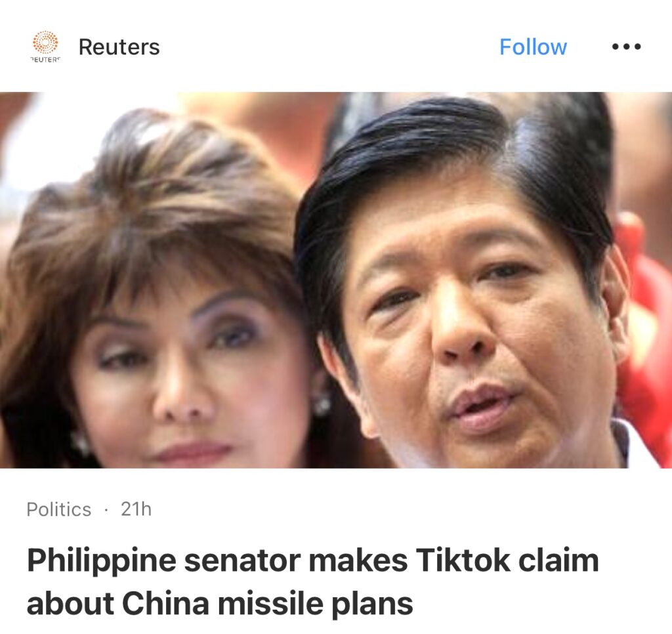Click the word 'Tiktok' in the headline
The height and width of the screenshot is (634, 672).
click(463, 560)
